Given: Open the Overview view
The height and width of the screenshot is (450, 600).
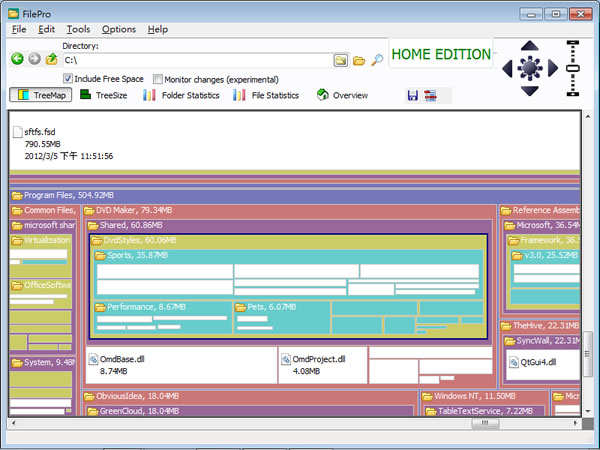Looking at the screenshot, I should [x=342, y=95].
